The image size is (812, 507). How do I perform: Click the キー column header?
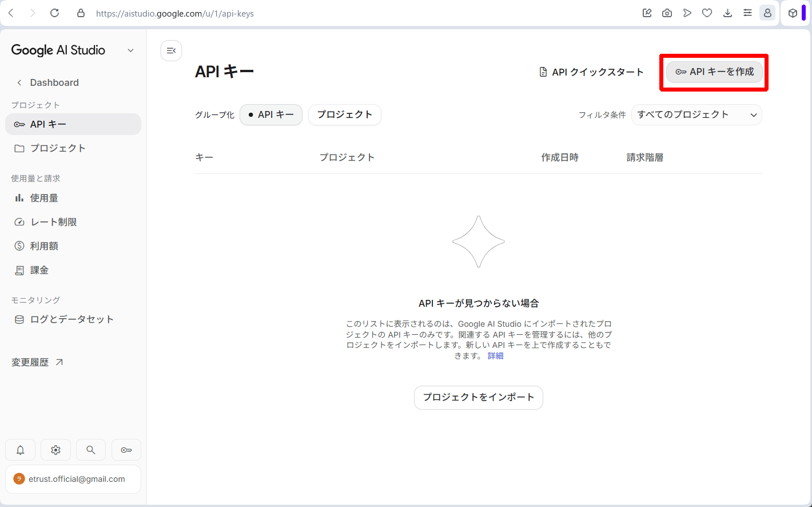click(204, 157)
